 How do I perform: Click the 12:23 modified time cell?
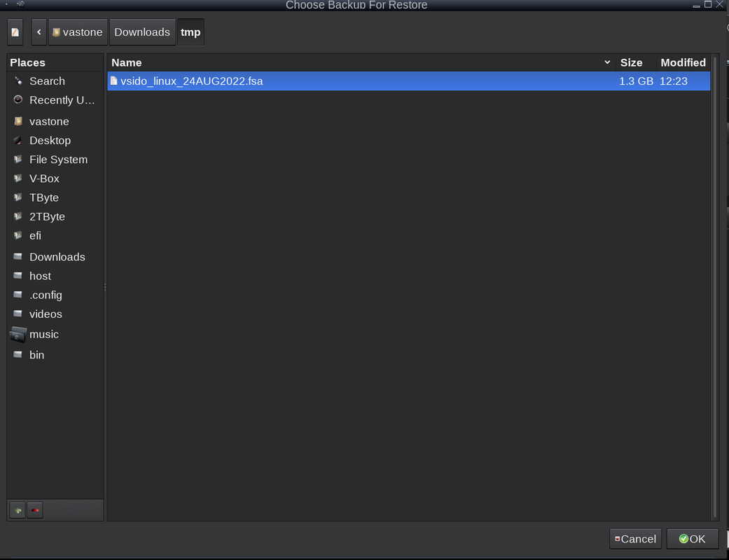coord(673,81)
